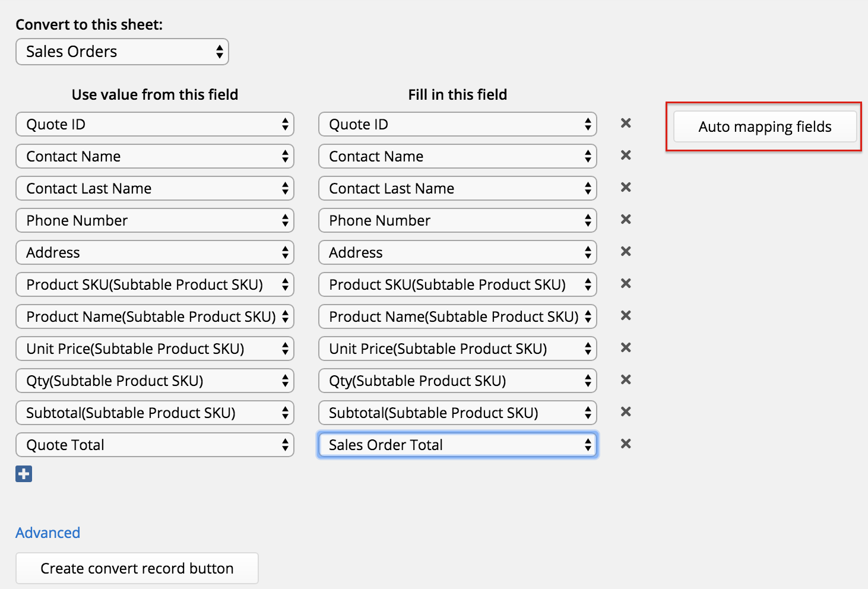The width and height of the screenshot is (868, 589).
Task: Remove the Qty subtable mapping row
Action: [626, 380]
